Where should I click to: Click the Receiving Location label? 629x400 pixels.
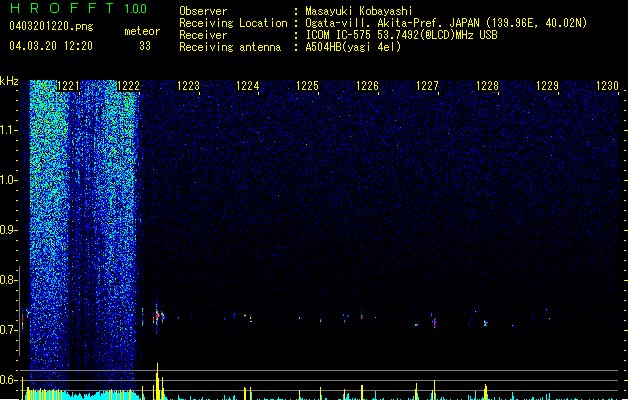coord(233,23)
